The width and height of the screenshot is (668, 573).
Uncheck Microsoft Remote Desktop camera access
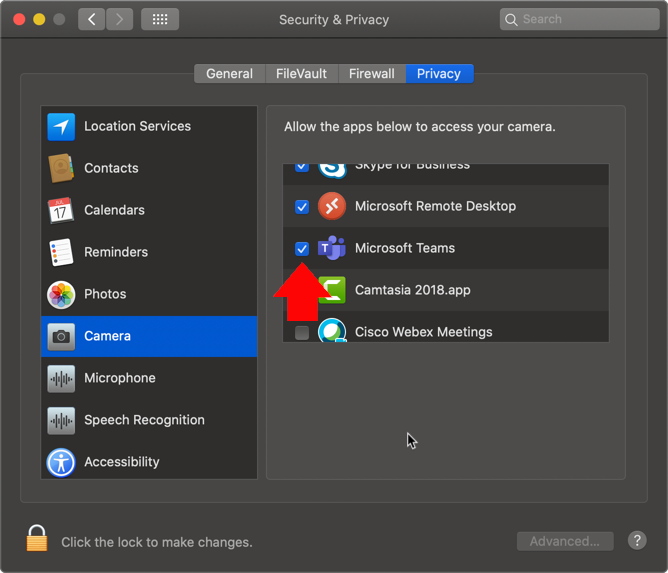pyautogui.click(x=302, y=207)
